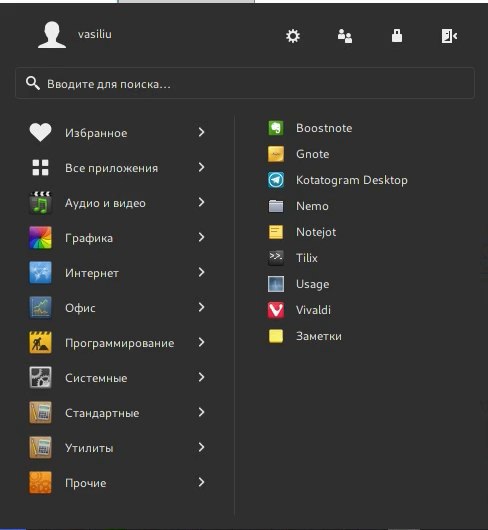Image resolution: width=488 pixels, height=530 pixels.
Task: Open the Usage system monitor
Action: click(298, 284)
